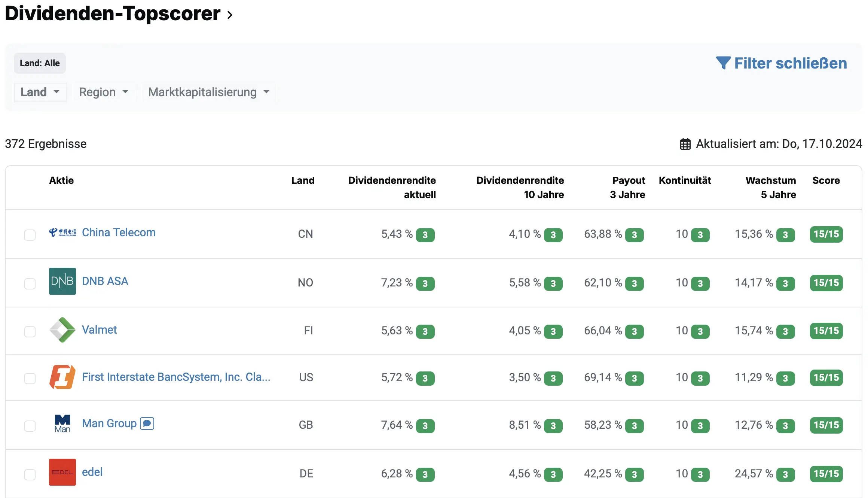Click the Aktualisiert am date text

[779, 144]
